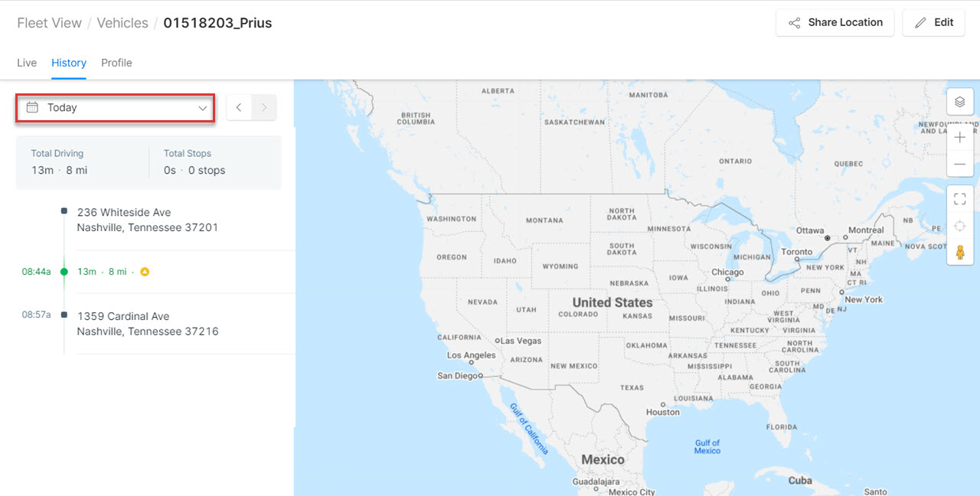Go to the previous day arrow

point(239,108)
